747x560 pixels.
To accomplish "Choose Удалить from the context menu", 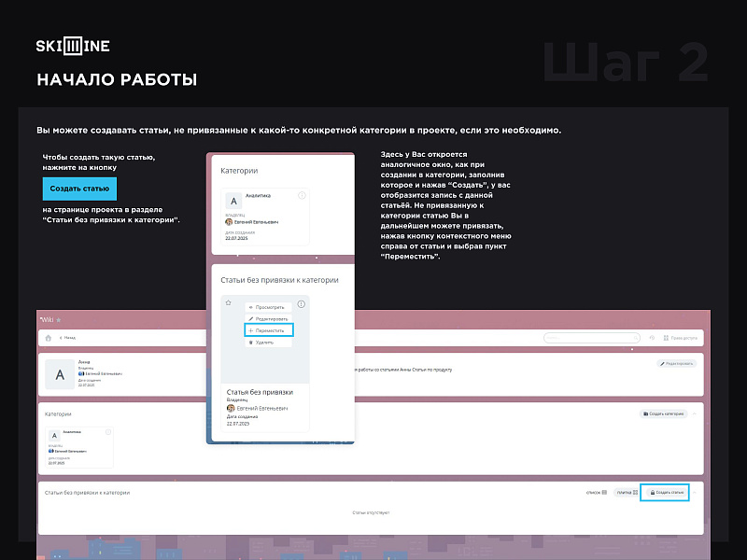I will [268, 343].
